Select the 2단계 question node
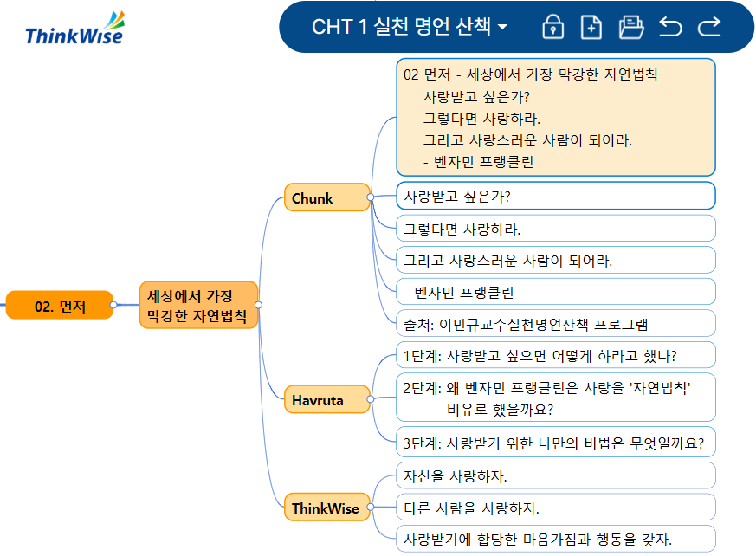The image size is (756, 556). [x=555, y=398]
